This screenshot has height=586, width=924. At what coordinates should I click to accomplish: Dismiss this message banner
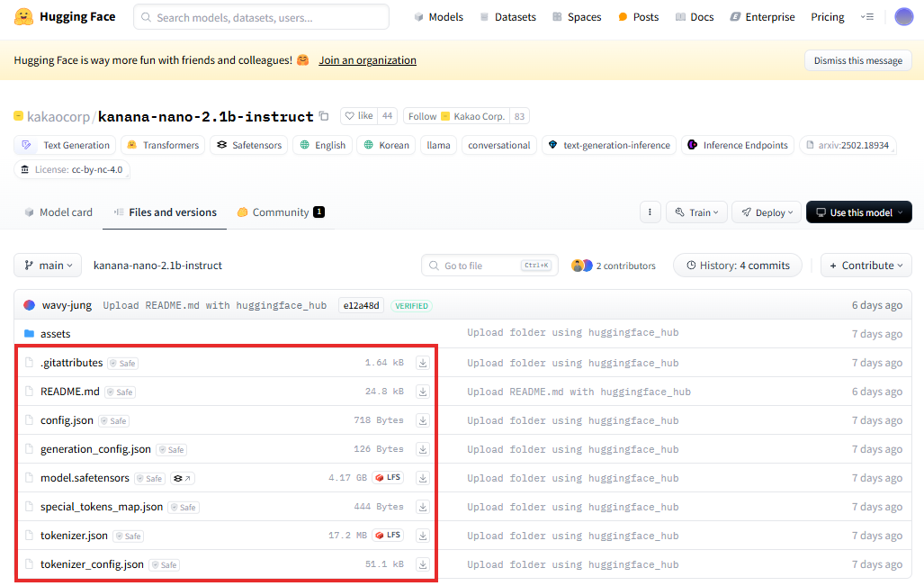click(858, 60)
